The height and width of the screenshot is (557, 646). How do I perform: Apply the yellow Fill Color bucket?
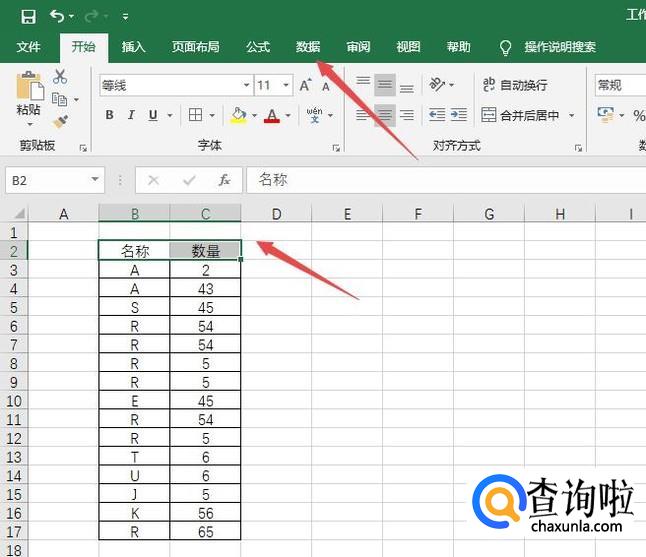click(x=238, y=115)
